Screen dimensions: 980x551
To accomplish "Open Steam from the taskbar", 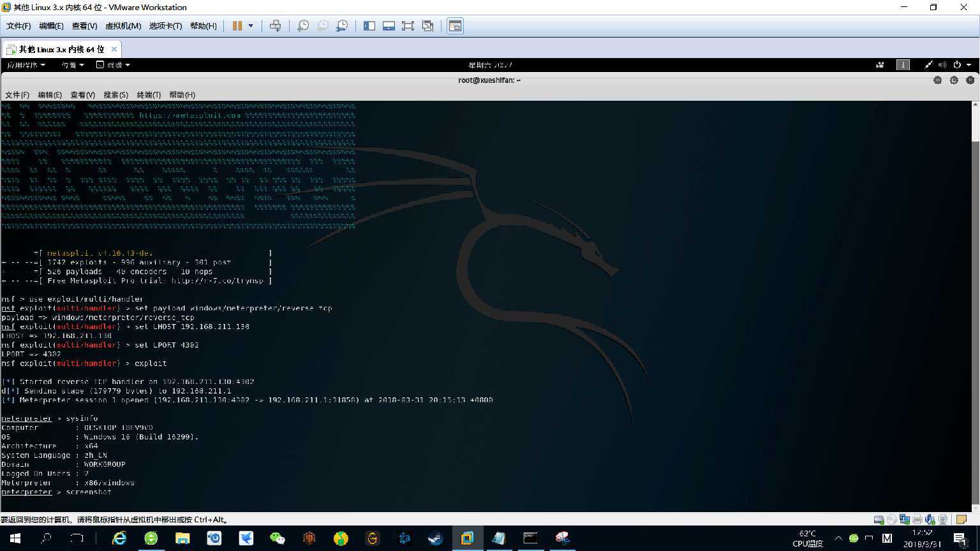I will click(x=436, y=538).
